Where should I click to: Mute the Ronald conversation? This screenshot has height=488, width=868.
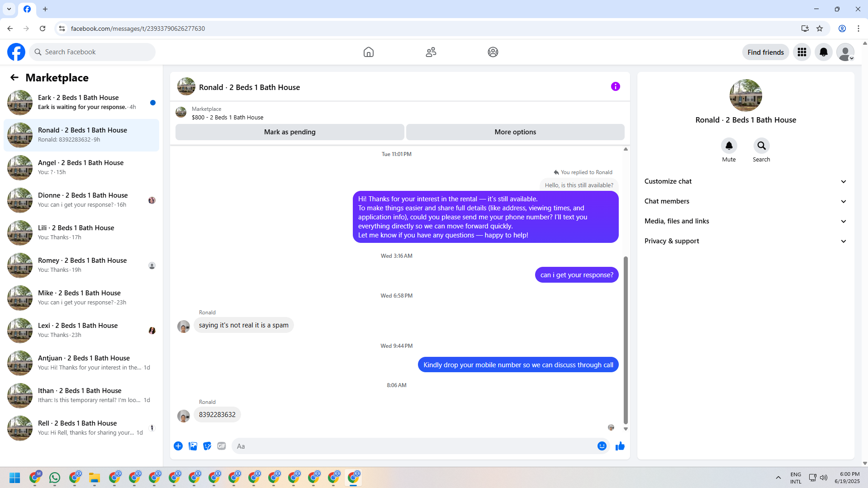coord(729,146)
